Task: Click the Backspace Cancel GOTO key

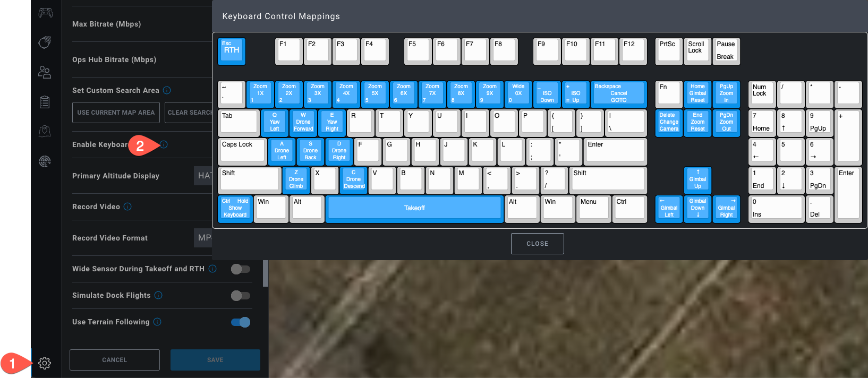Action: 618,93
